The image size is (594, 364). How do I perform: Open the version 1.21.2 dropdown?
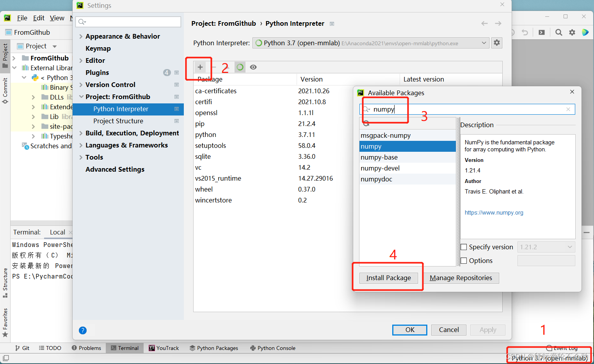546,247
